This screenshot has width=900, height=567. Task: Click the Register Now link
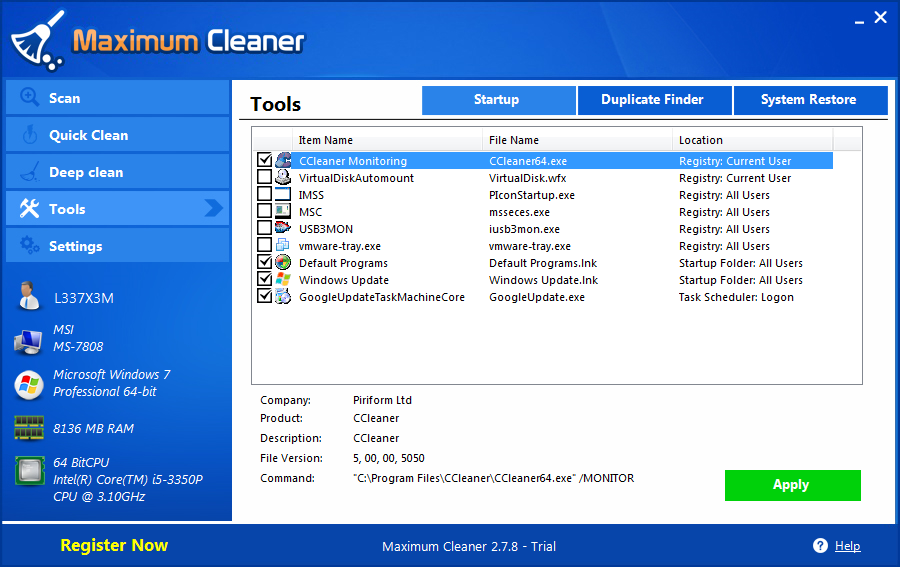(x=114, y=545)
